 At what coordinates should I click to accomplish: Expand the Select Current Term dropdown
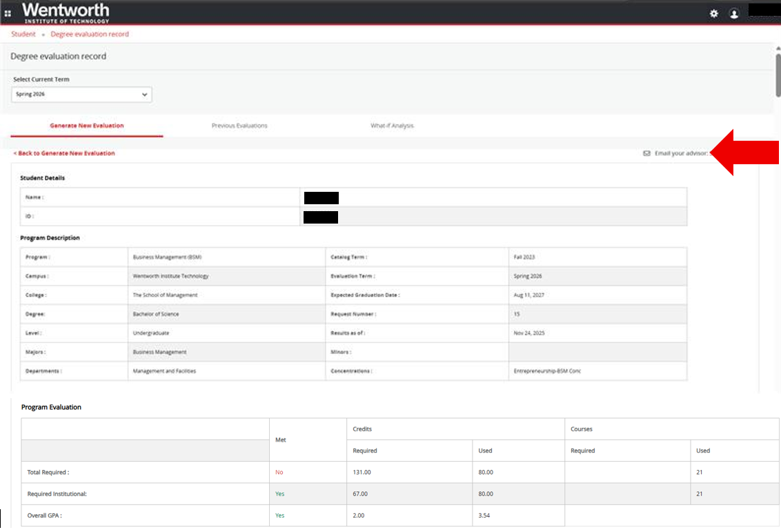point(81,95)
